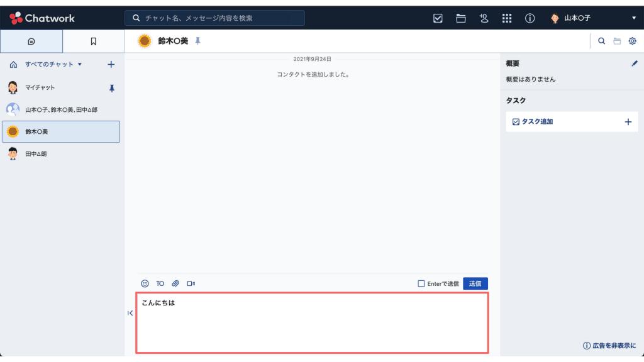
Task: Search within the chat using the magnifier icon
Action: [x=601, y=40]
